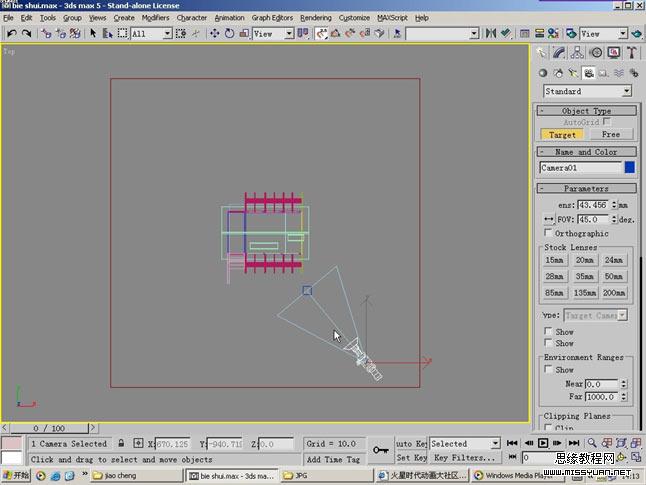Open the Standard camera category dropdown
The width and height of the screenshot is (646, 485).
(x=587, y=91)
